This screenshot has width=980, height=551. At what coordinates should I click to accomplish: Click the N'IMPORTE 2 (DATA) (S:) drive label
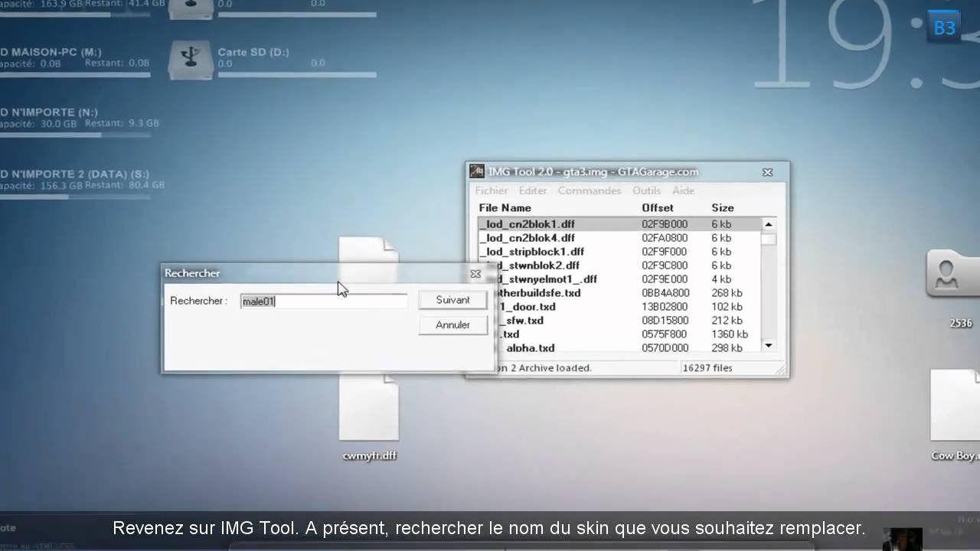click(74, 174)
